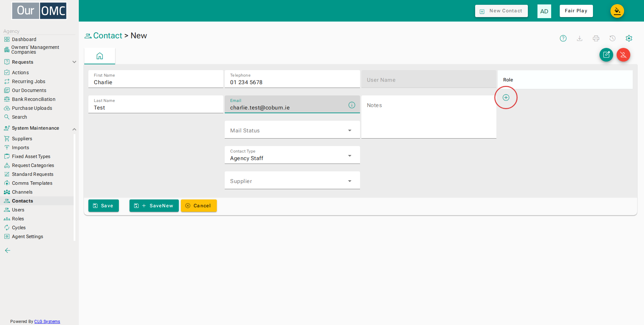Open the Home tab

pyautogui.click(x=100, y=56)
